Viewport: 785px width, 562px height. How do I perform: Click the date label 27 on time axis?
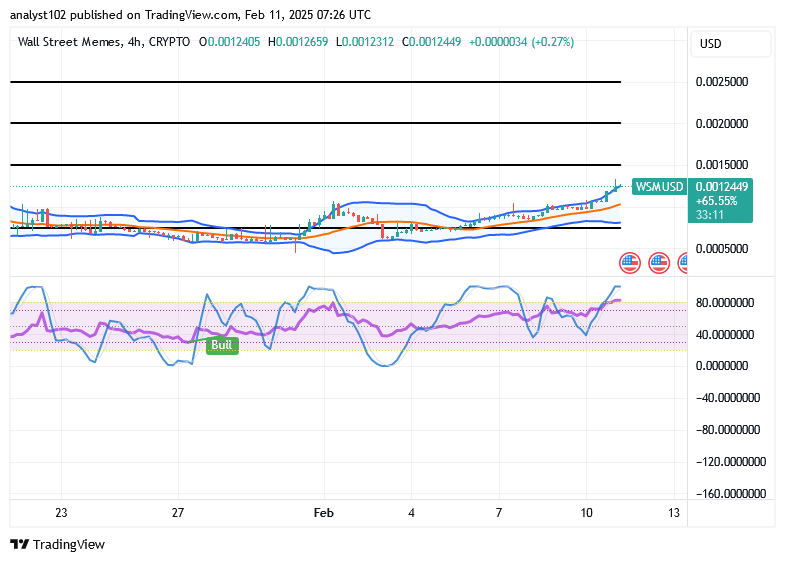click(178, 513)
